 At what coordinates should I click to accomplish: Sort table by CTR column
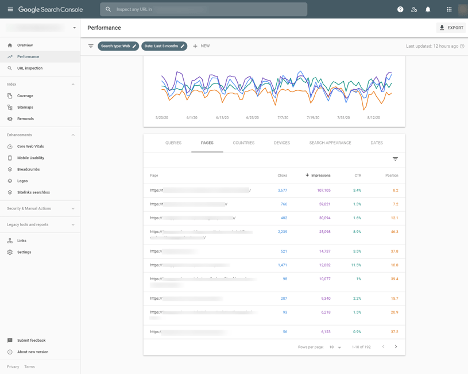coord(358,175)
